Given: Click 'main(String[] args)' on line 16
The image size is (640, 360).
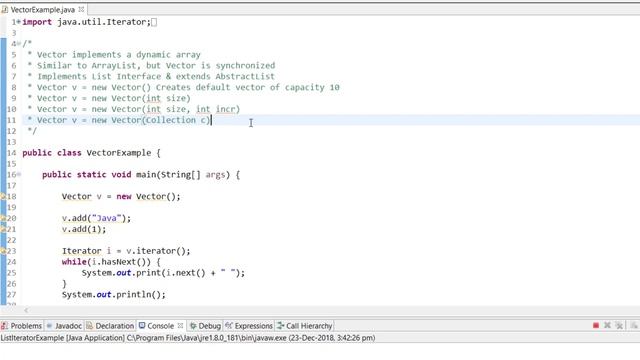Looking at the screenshot, I should pyautogui.click(x=183, y=175).
